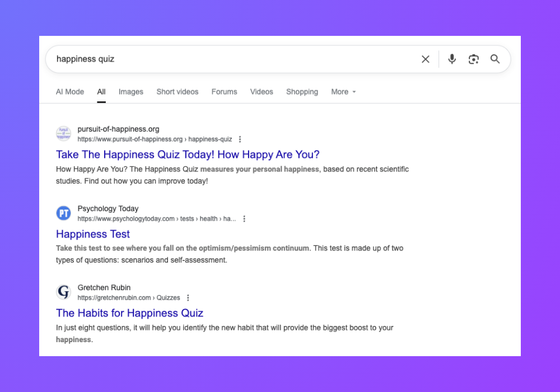Open Take The Happiness Quiz Today link
The width and height of the screenshot is (560, 392).
(188, 155)
